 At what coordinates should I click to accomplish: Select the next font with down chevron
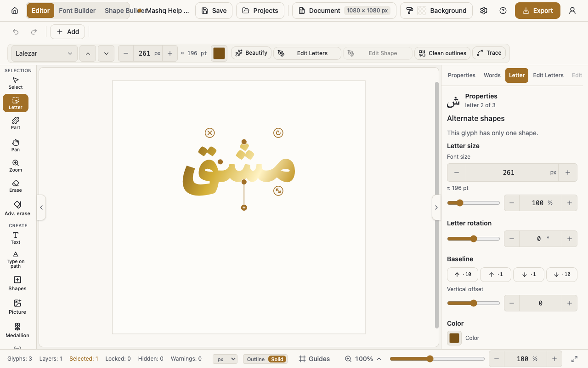[106, 53]
